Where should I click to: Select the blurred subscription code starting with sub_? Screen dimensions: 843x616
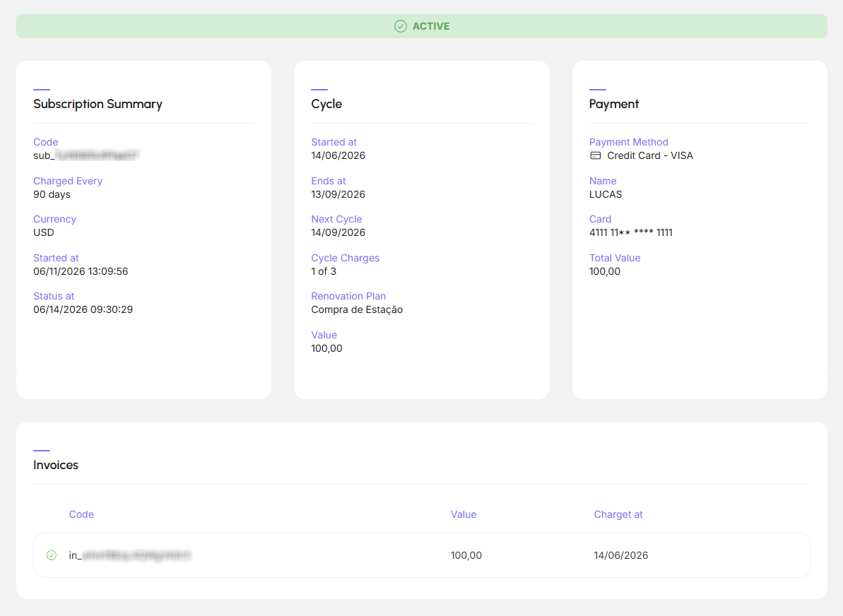86,156
